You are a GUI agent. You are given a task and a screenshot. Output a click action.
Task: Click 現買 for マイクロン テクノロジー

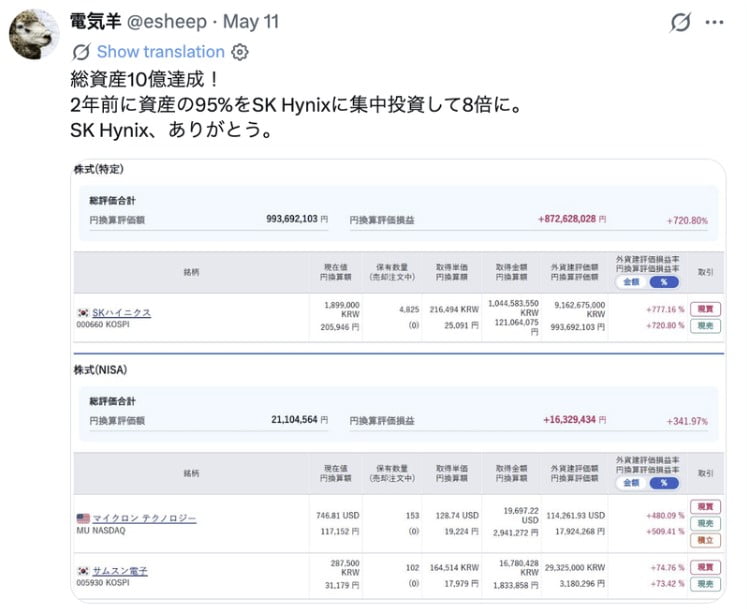click(x=705, y=507)
